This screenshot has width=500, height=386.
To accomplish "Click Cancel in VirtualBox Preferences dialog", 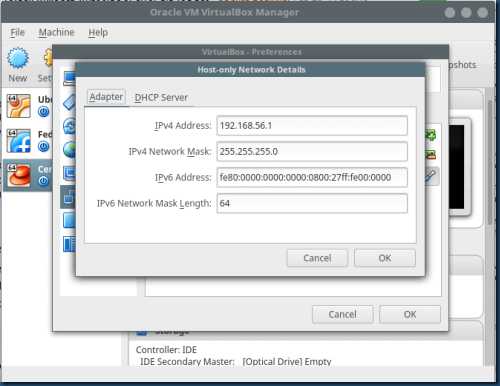I will click(x=342, y=314).
